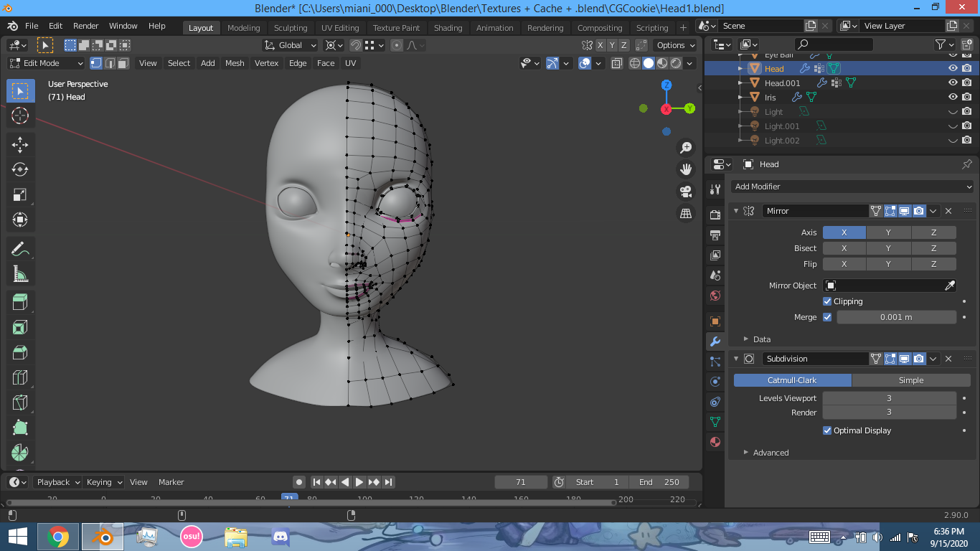
Task: Uncheck Optimal Display in Subdivision modifier
Action: [827, 430]
